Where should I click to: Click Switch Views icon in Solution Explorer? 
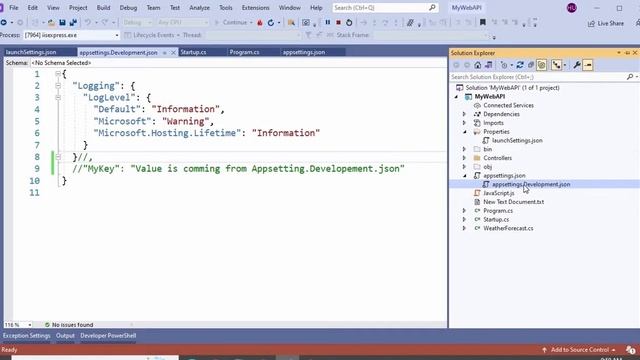tap(488, 65)
